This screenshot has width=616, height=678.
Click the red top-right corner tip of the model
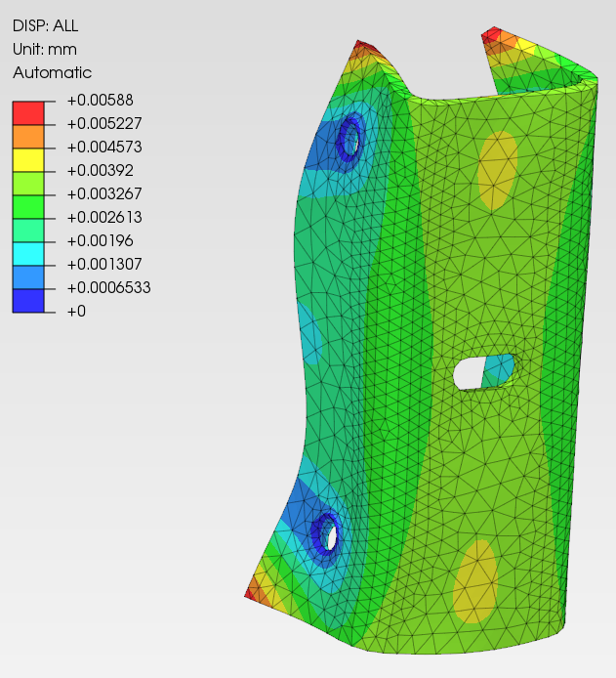pos(492,34)
